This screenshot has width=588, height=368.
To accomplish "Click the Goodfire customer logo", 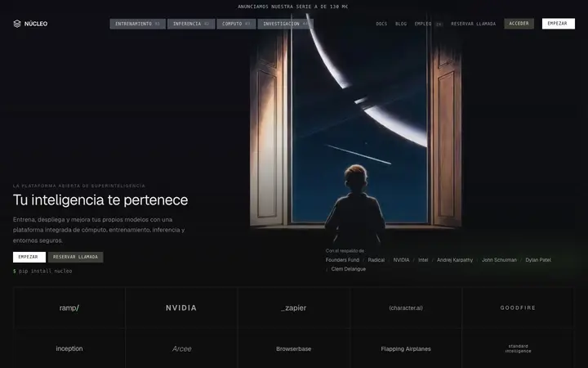I will pyautogui.click(x=518, y=308).
